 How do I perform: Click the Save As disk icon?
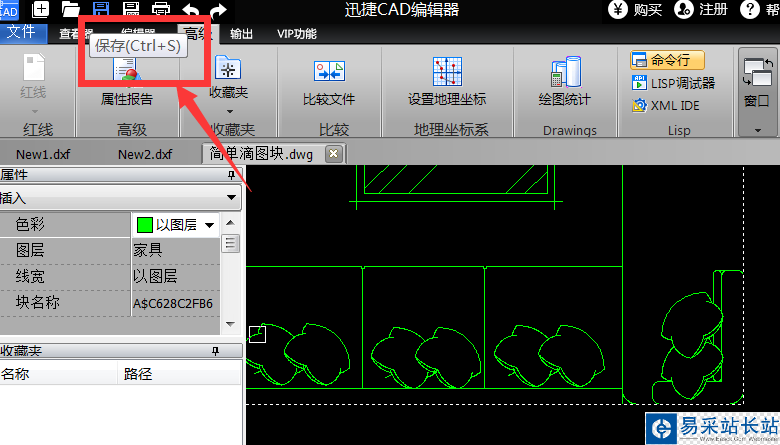coord(131,9)
